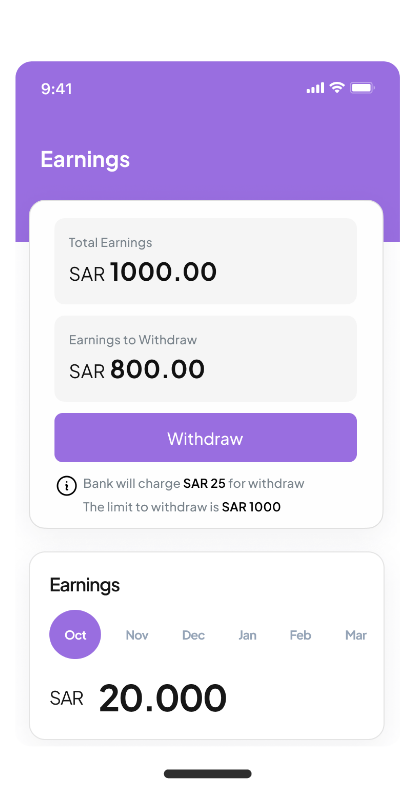
Task: Click the Earnings heading in monthly card
Action: (85, 585)
